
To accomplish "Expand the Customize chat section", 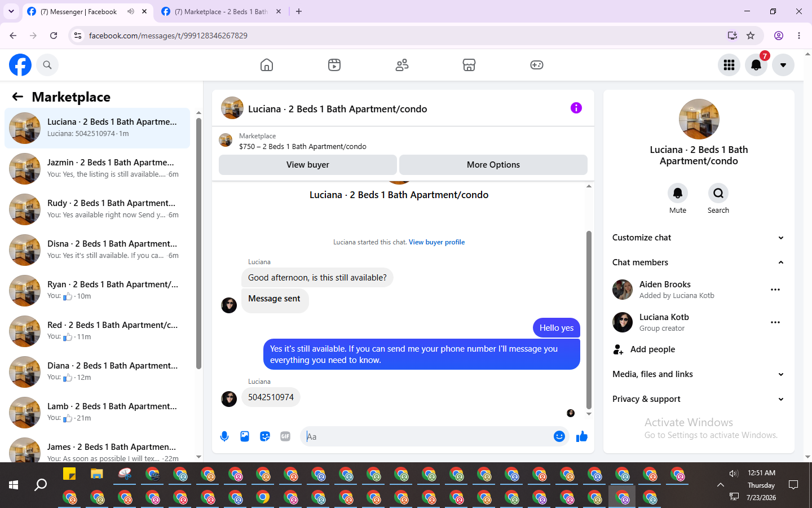I will click(699, 238).
